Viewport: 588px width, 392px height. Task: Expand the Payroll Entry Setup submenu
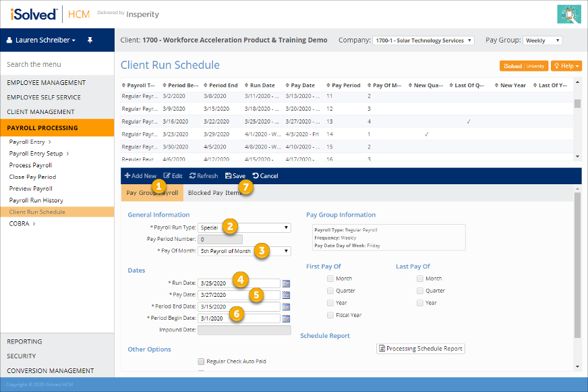click(x=39, y=153)
